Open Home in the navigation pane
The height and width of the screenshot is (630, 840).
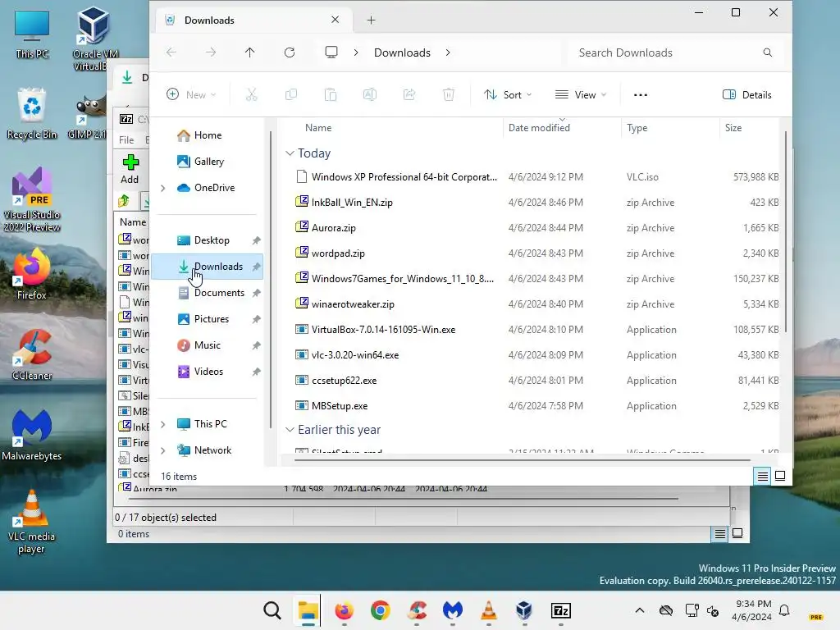(x=208, y=135)
